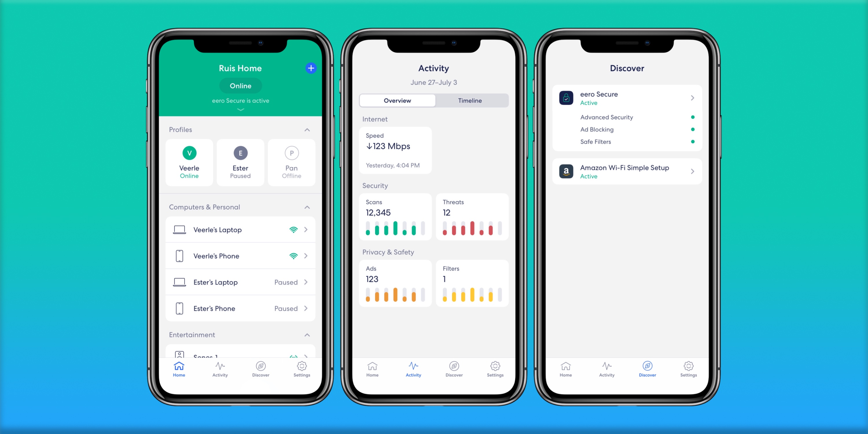Select the Overview tab in Activity
868x434 pixels.
point(398,100)
